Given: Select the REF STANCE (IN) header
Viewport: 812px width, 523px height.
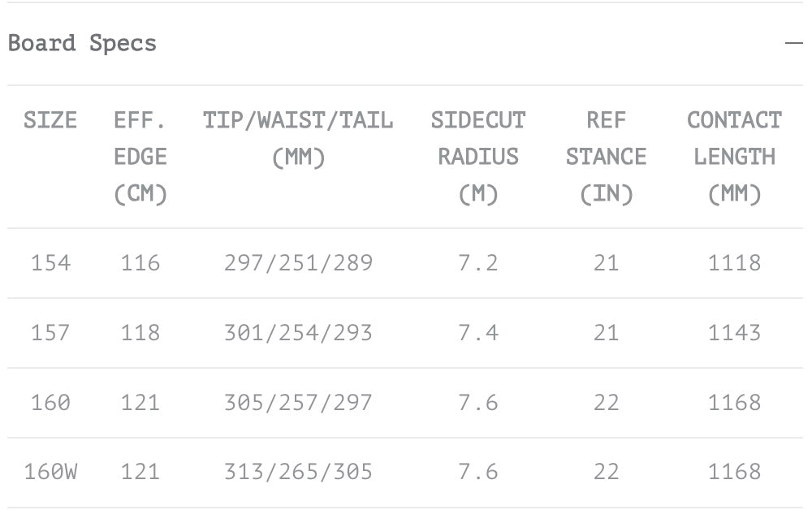Looking at the screenshot, I should [606, 157].
